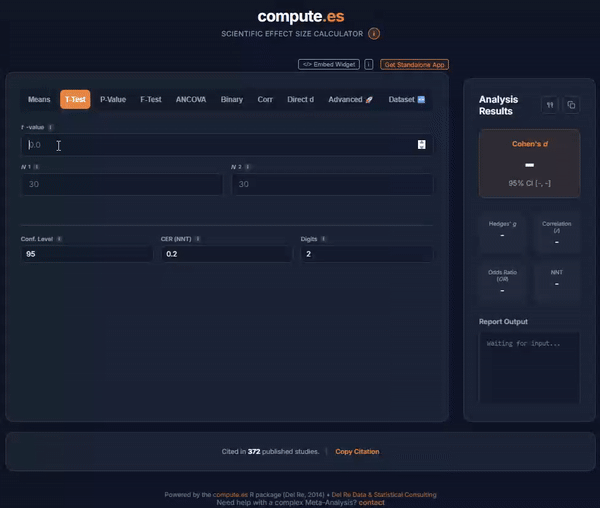Show the N 1 info tooltip icon
The width and height of the screenshot is (600, 508).
pyautogui.click(x=36, y=167)
